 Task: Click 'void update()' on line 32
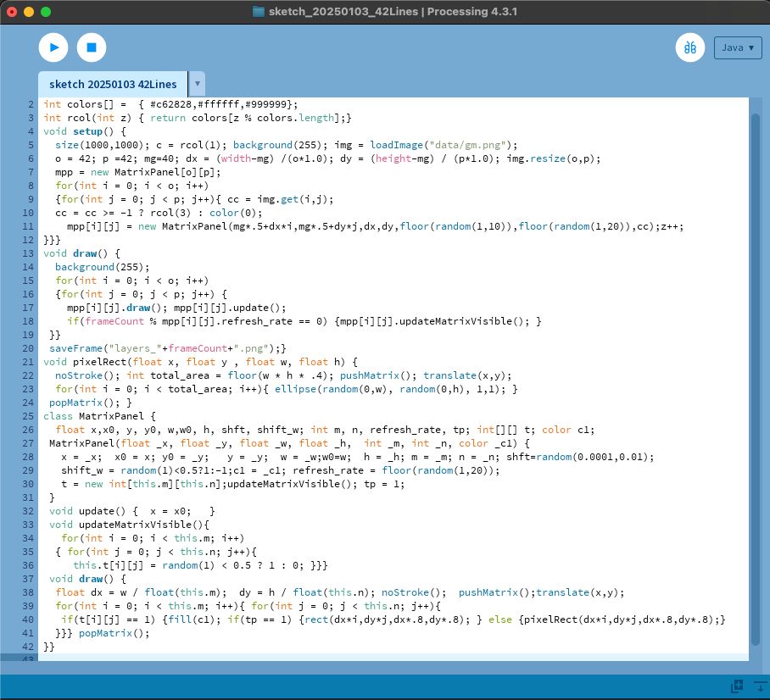point(87,512)
